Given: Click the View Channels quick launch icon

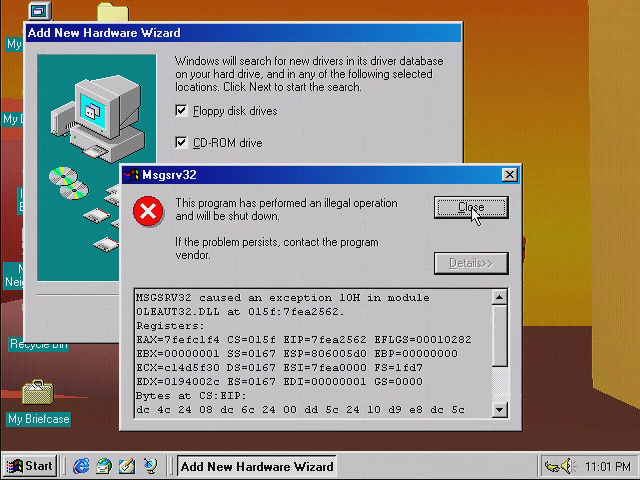Looking at the screenshot, I should [x=150, y=466].
